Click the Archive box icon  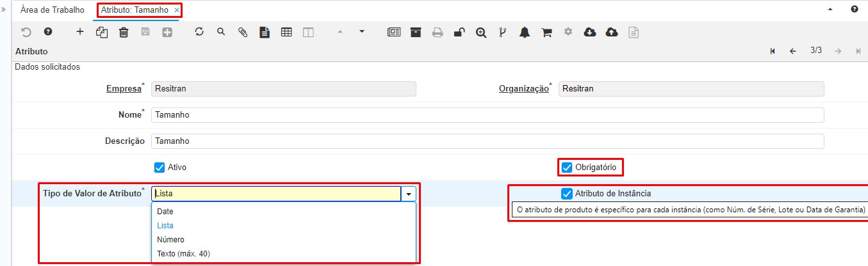point(416,32)
